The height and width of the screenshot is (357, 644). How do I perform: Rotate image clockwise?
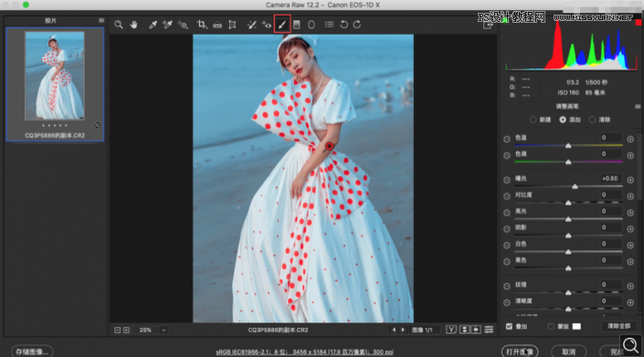tap(357, 25)
